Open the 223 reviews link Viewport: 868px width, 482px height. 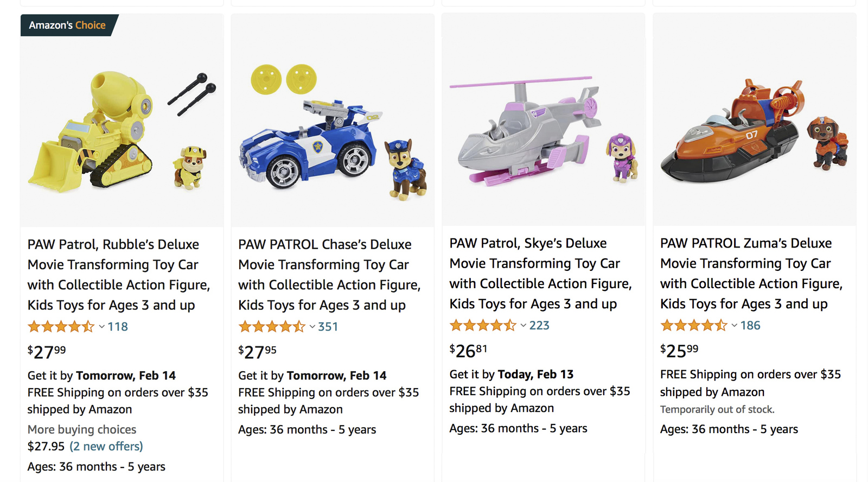(x=539, y=326)
